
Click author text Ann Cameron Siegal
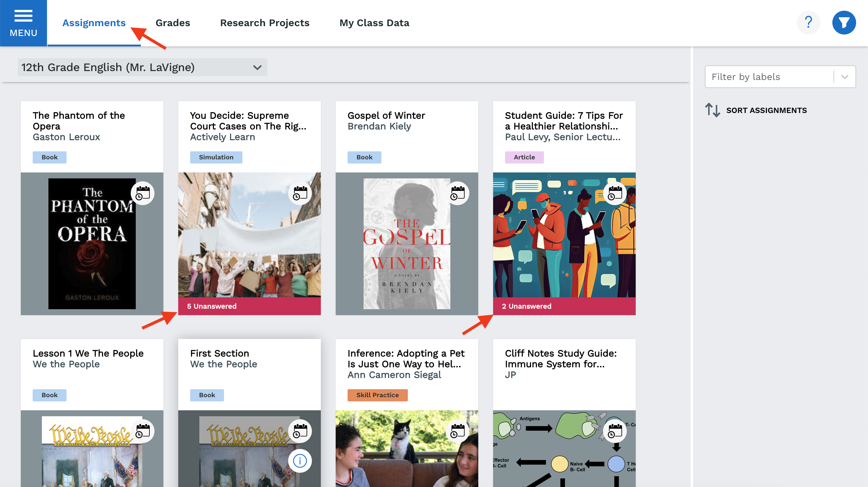point(394,375)
